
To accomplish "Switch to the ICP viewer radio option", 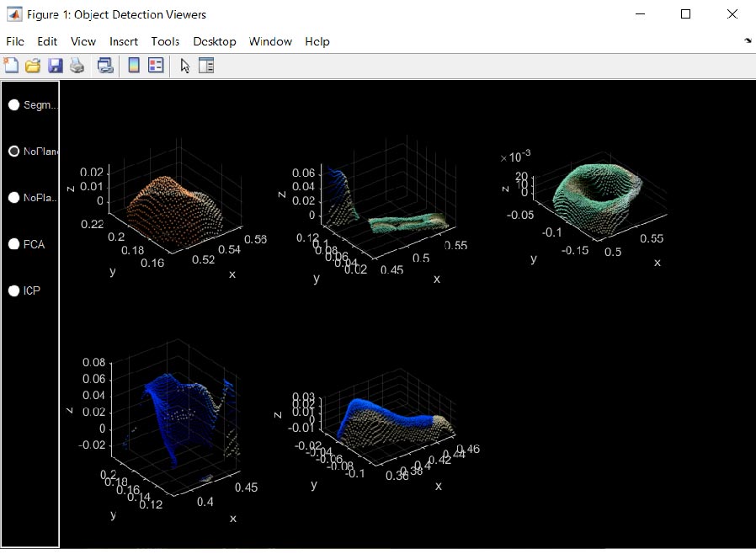I will tap(14, 290).
